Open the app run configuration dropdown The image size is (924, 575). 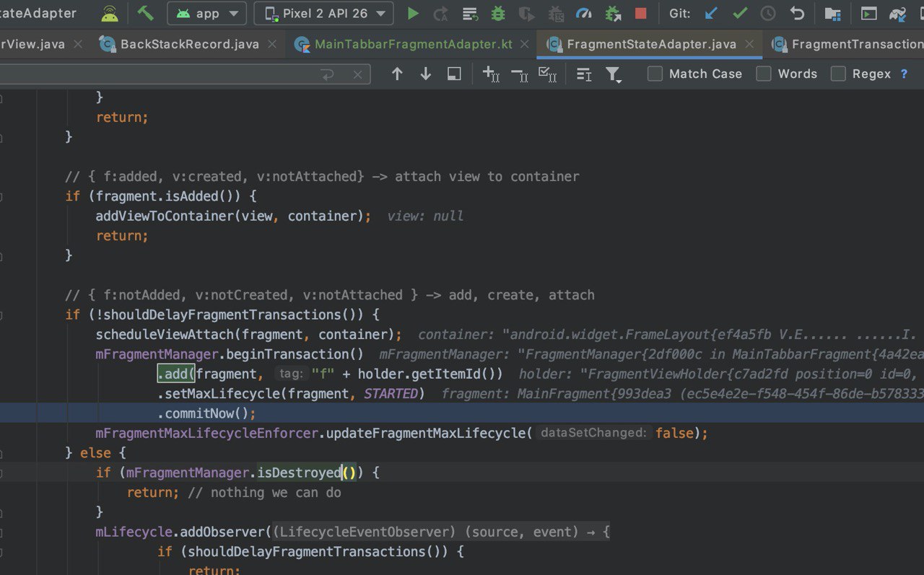pos(206,14)
